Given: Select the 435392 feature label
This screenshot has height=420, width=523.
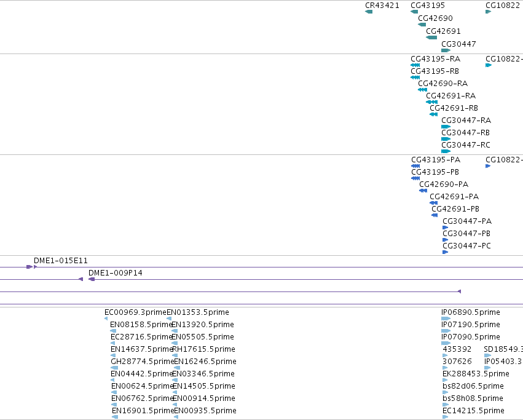Looking at the screenshot, I should pos(457,349).
